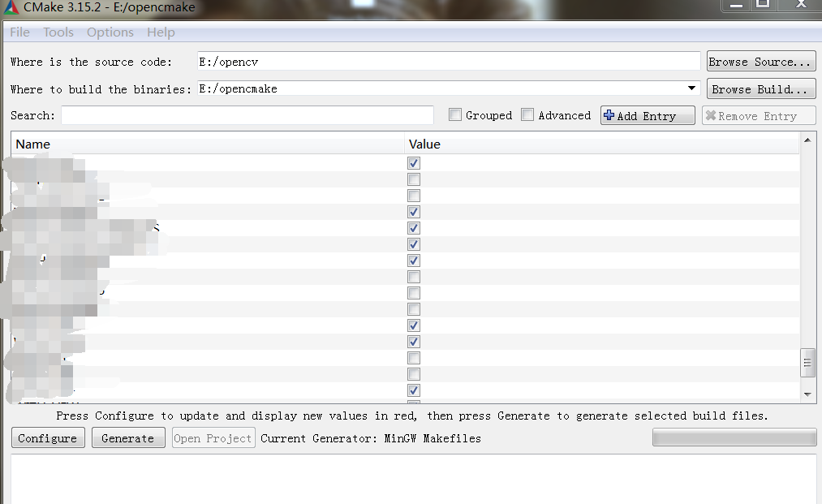This screenshot has width=822, height=504.
Task: Uncheck the first checkbox in the Value column
Action: point(413,163)
